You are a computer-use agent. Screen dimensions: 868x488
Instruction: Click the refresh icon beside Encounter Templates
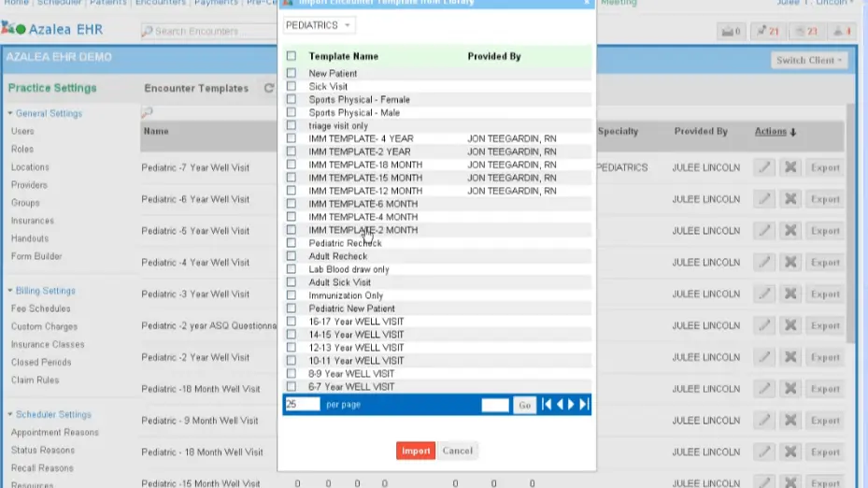(x=269, y=89)
